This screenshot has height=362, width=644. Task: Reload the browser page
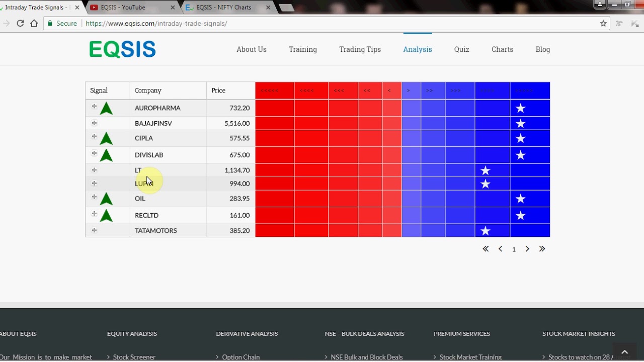click(20, 23)
